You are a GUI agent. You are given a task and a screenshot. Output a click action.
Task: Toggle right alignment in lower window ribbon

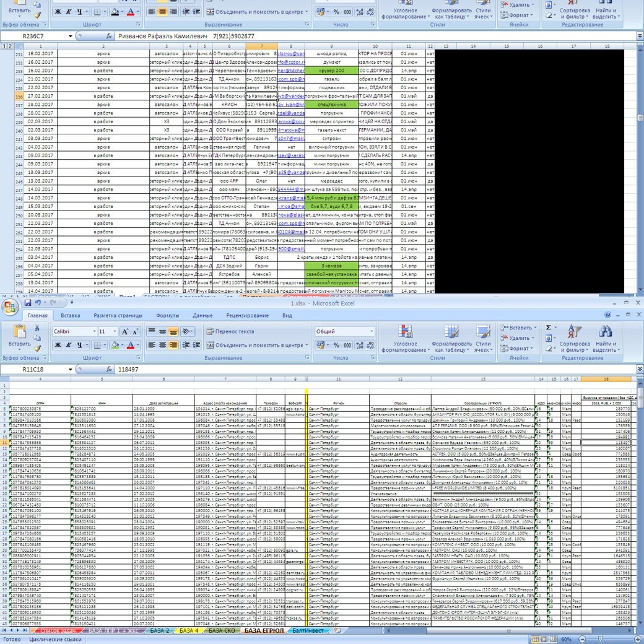pyautogui.click(x=173, y=345)
